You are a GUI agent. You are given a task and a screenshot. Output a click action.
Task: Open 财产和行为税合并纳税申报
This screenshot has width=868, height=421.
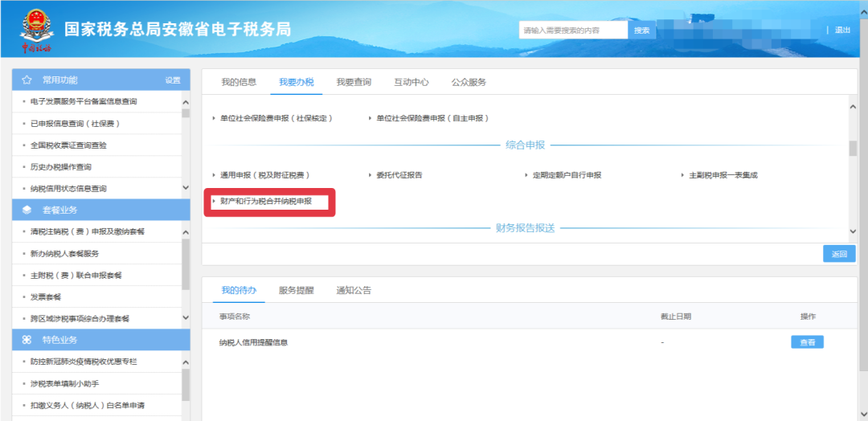click(266, 202)
